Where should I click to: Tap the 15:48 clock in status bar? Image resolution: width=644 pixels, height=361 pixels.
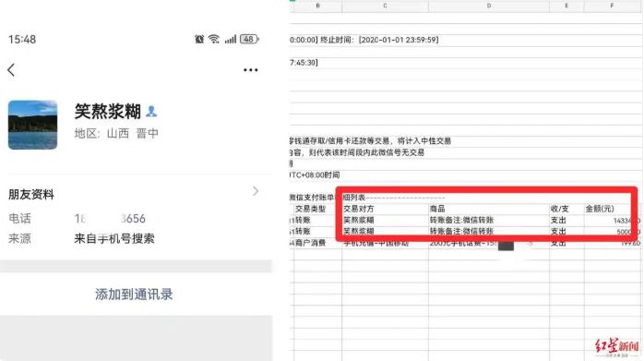coord(22,40)
